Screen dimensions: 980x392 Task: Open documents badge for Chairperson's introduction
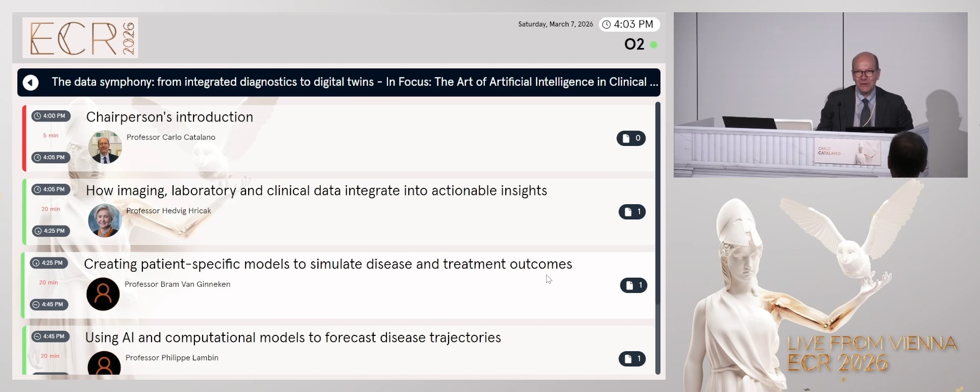point(631,138)
